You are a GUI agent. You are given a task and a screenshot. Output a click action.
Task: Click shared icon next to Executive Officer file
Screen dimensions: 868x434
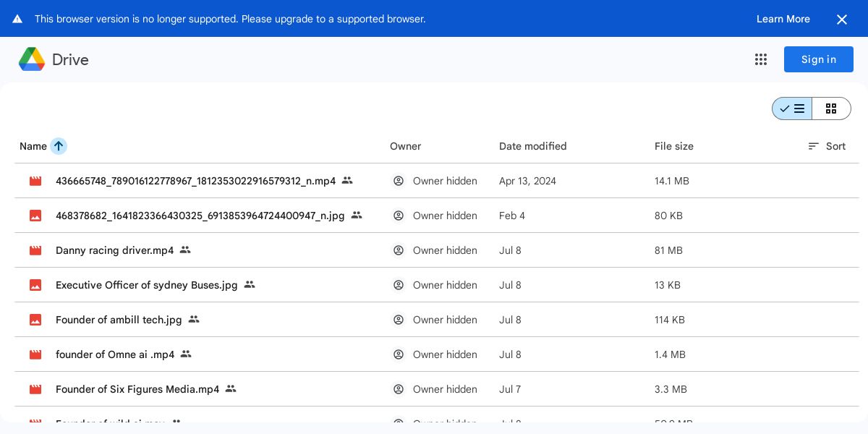[250, 285]
